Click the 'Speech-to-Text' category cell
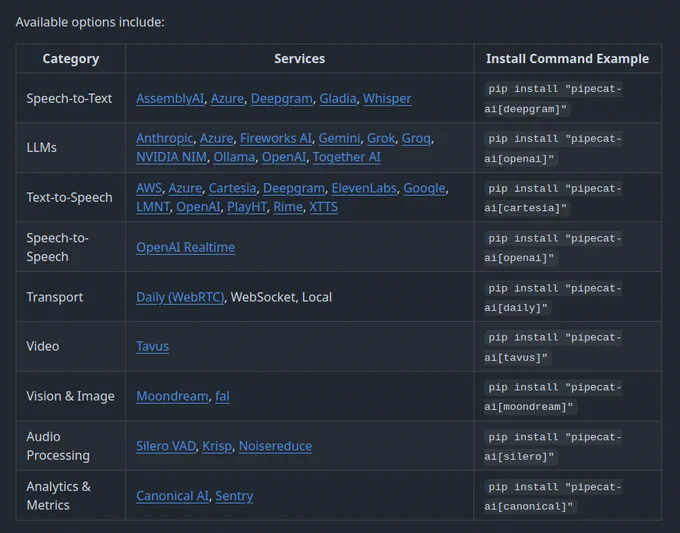680x533 pixels. click(69, 98)
